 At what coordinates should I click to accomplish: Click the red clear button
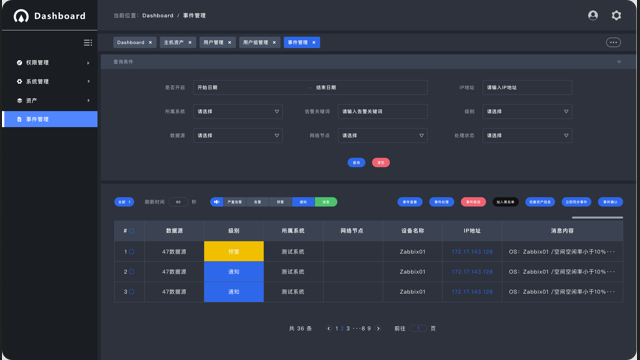point(380,162)
